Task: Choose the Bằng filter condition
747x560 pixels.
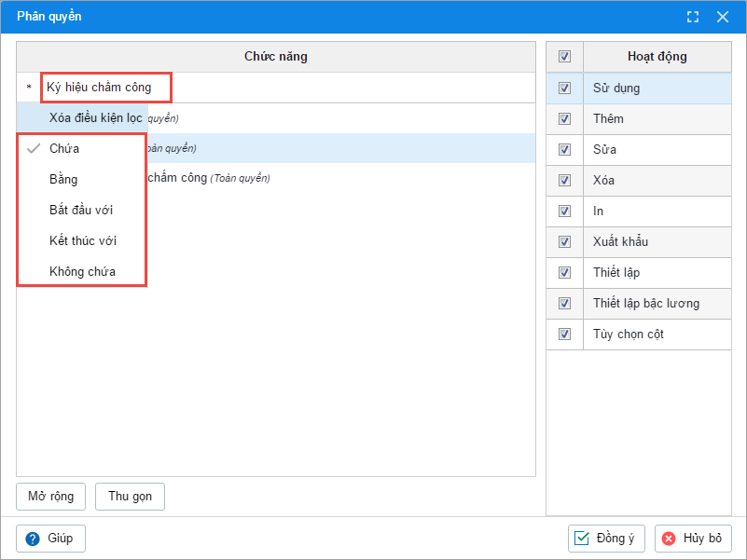Action: click(63, 180)
